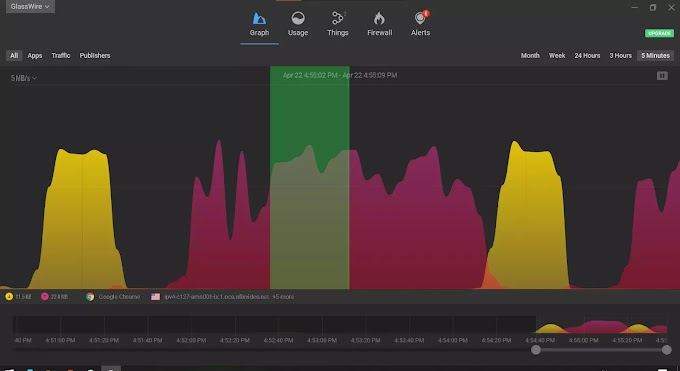Click the Google Chrome app label

(119, 297)
